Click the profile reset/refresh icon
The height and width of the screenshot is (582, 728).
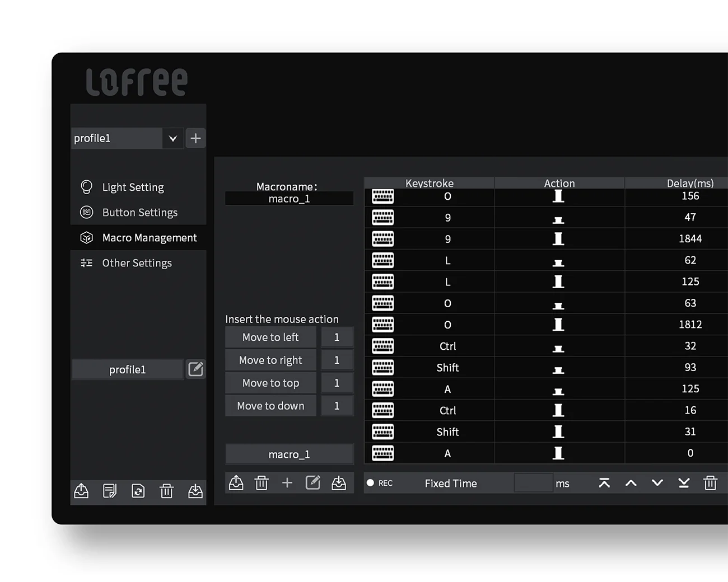point(138,491)
